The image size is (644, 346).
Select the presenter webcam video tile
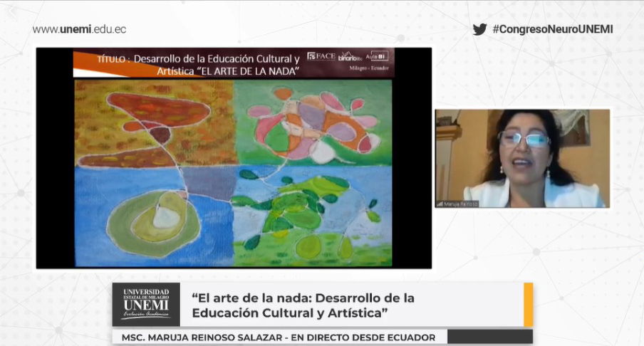click(x=523, y=158)
